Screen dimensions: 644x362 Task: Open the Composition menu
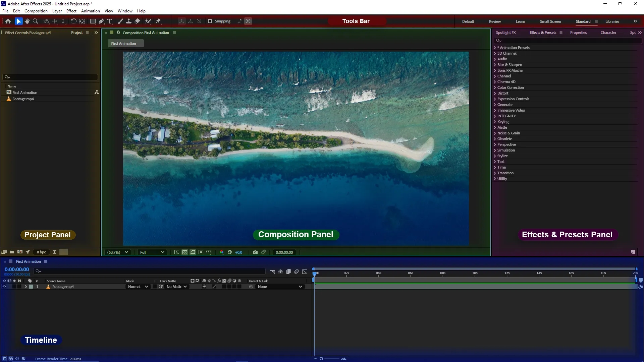pyautogui.click(x=36, y=11)
